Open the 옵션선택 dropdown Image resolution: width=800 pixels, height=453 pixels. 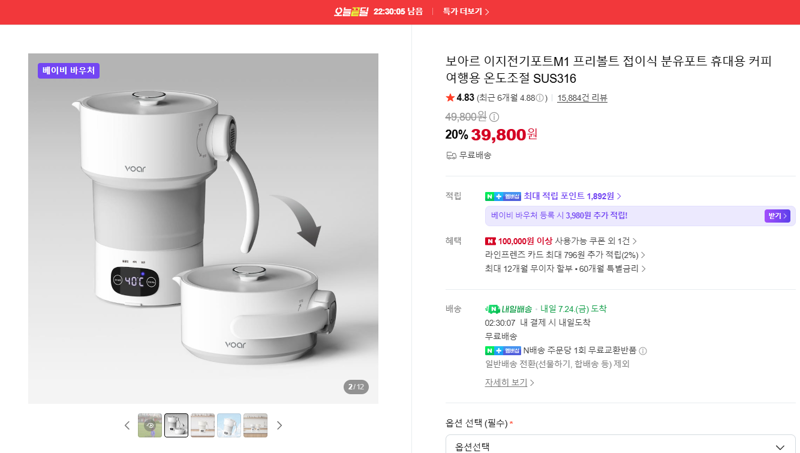[x=620, y=444]
